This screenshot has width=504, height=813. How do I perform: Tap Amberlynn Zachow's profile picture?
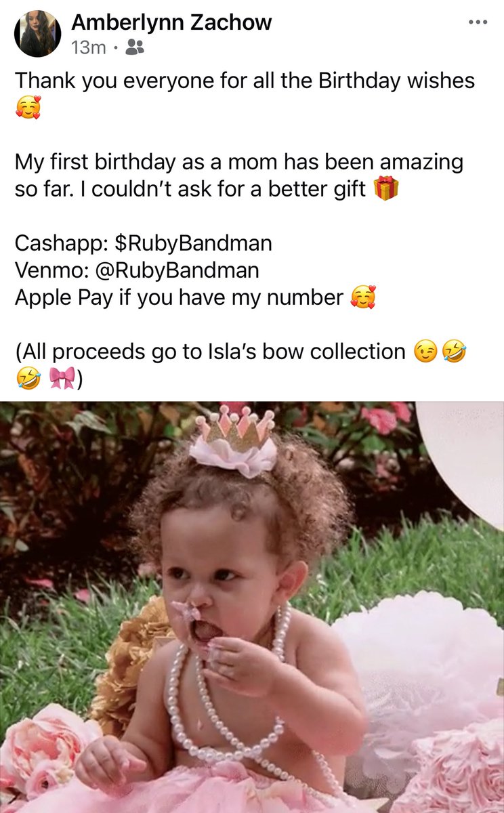[38, 33]
